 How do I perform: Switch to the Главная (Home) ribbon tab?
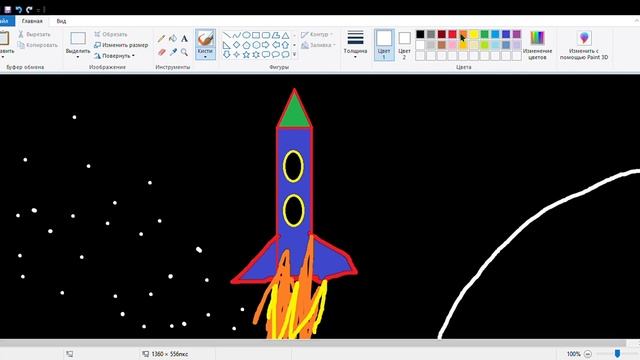pos(32,21)
